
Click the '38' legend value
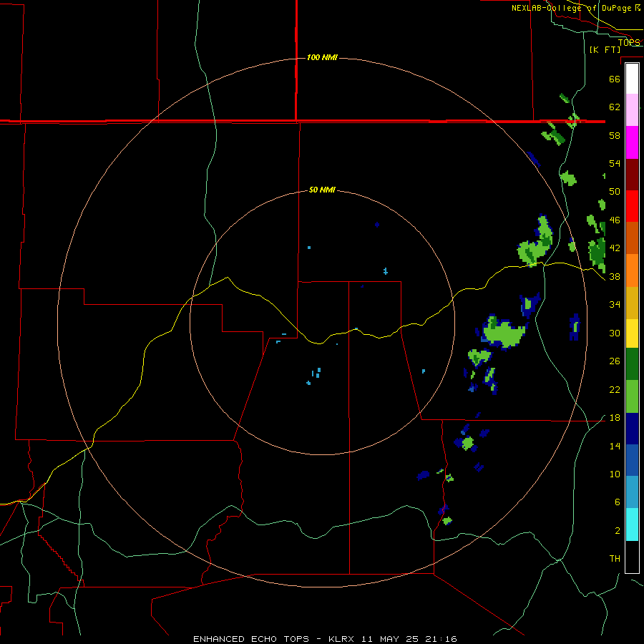615,276
